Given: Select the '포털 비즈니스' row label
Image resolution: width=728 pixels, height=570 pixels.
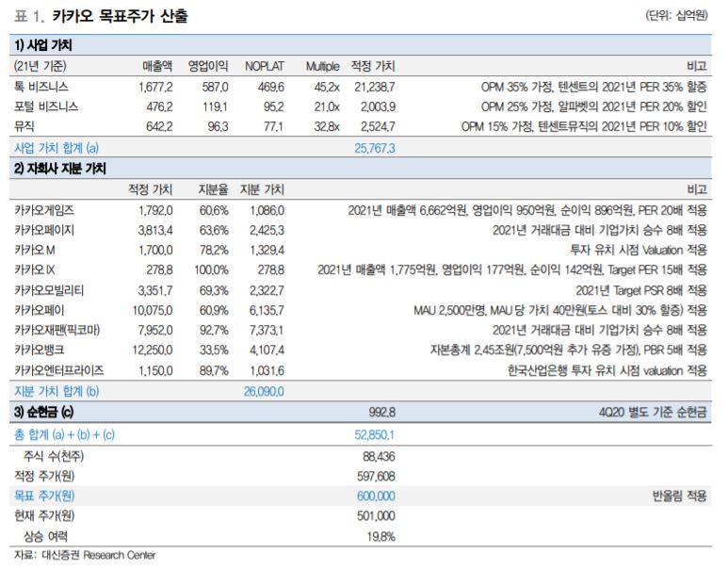Looking at the screenshot, I should [x=45, y=106].
